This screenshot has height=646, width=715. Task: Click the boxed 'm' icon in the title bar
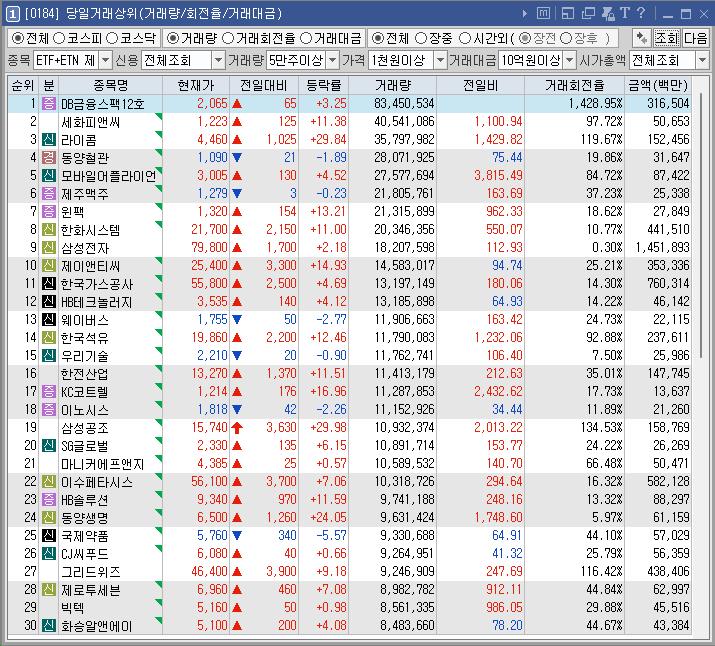(x=543, y=14)
